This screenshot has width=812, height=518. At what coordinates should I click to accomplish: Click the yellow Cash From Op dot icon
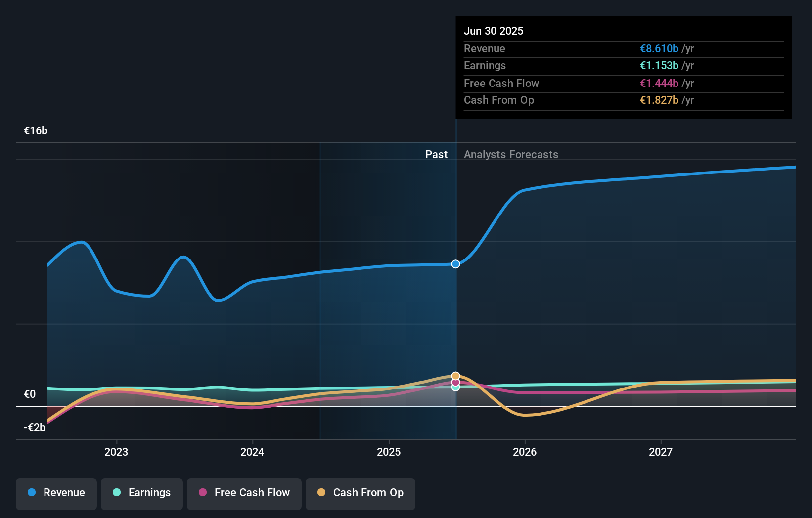[322, 493]
